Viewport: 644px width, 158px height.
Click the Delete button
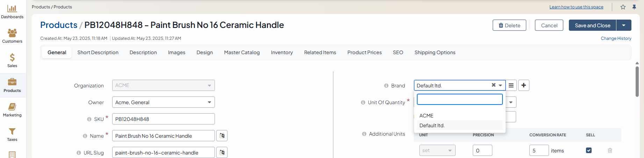click(x=509, y=25)
